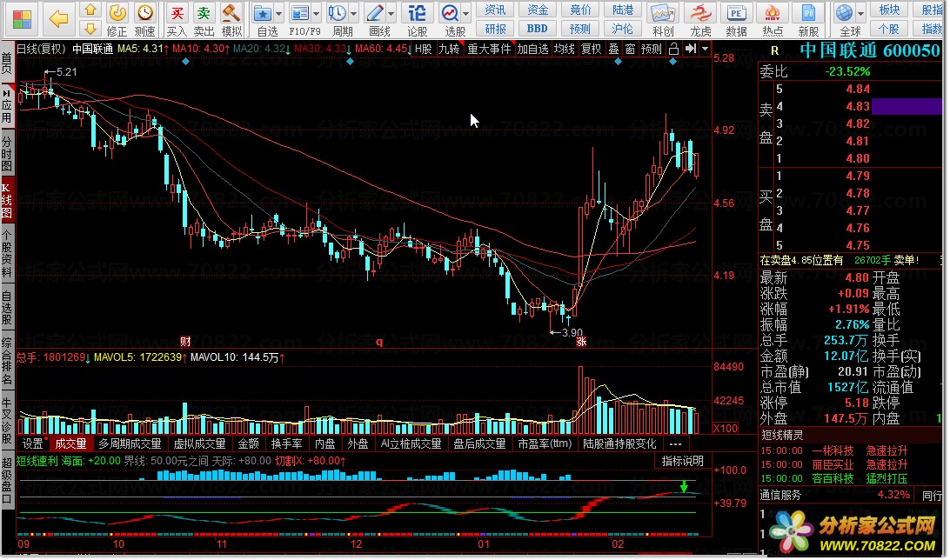The height and width of the screenshot is (560, 950).
Task: Click the 选股 stock screener icon
Action: pos(450,13)
